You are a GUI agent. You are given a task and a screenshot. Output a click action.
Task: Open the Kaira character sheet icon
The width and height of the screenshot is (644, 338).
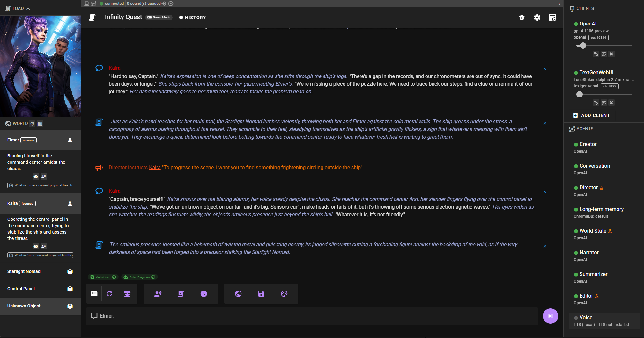click(x=44, y=246)
